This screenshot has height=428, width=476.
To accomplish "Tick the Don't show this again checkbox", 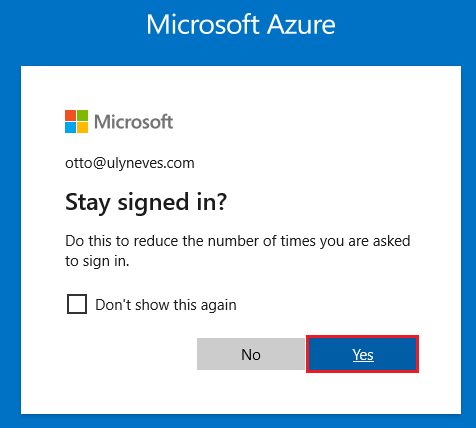I will (77, 304).
